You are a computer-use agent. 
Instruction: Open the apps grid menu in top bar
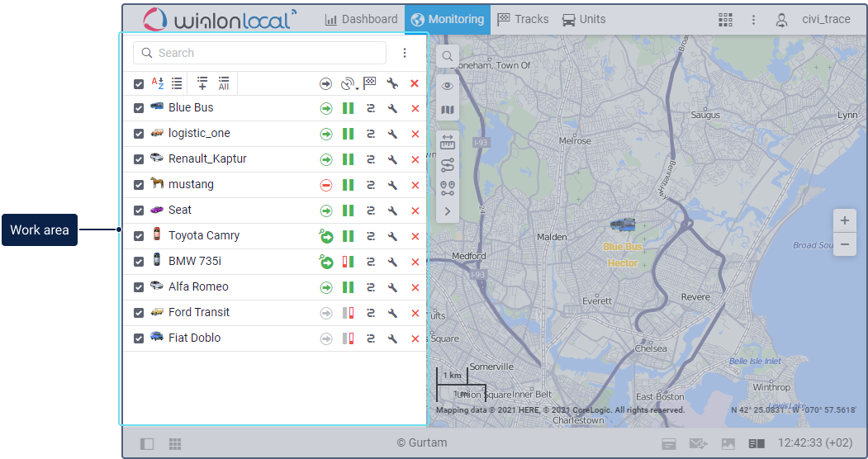pos(725,19)
